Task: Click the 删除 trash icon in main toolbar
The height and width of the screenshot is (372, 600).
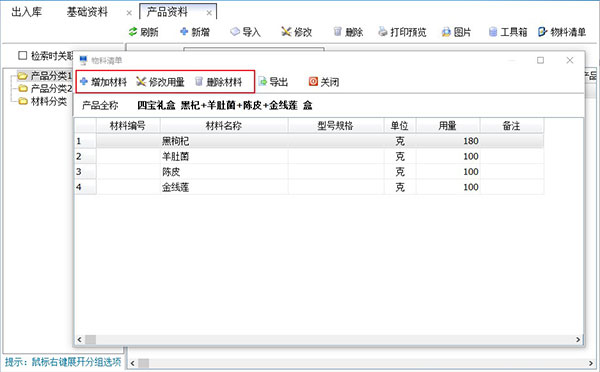Action: (x=338, y=32)
